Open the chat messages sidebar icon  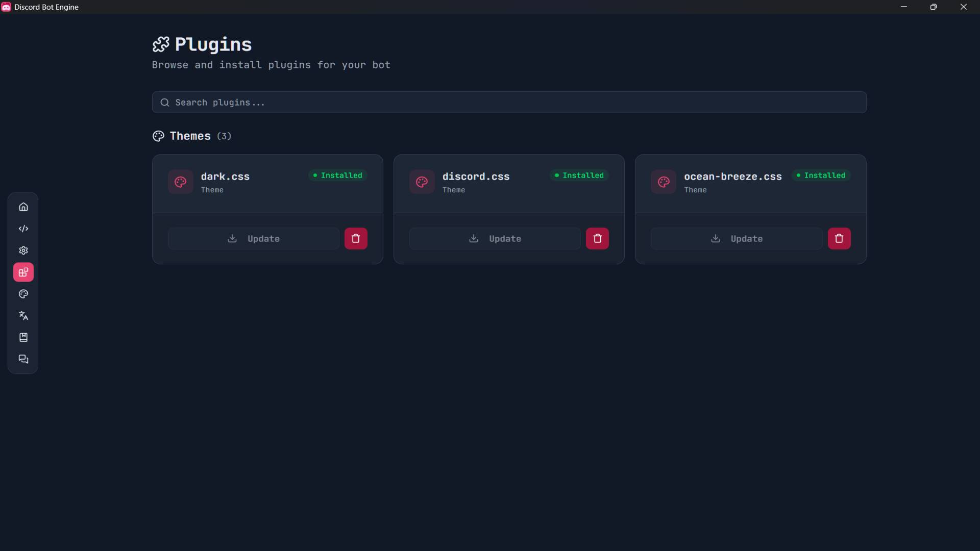point(23,360)
